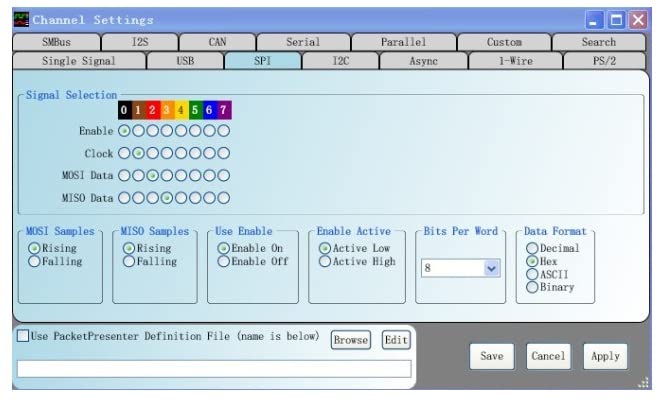Click the definition file name input field

(x=214, y=369)
